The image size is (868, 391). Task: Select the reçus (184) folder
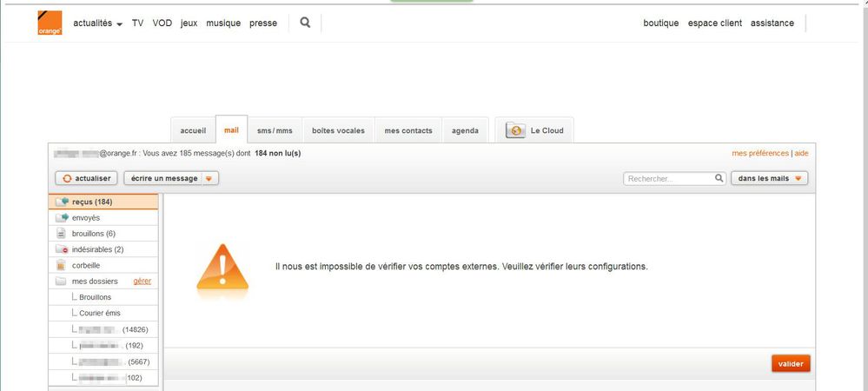[103, 202]
